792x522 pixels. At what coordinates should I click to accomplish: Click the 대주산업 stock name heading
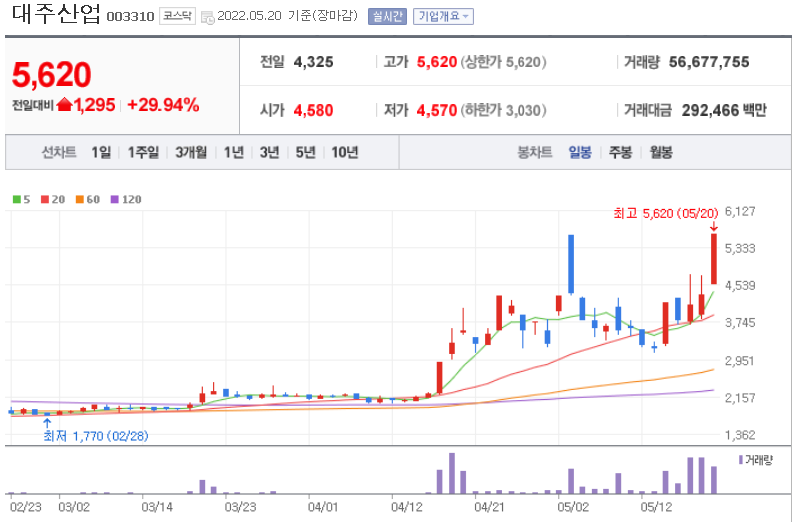(56, 14)
